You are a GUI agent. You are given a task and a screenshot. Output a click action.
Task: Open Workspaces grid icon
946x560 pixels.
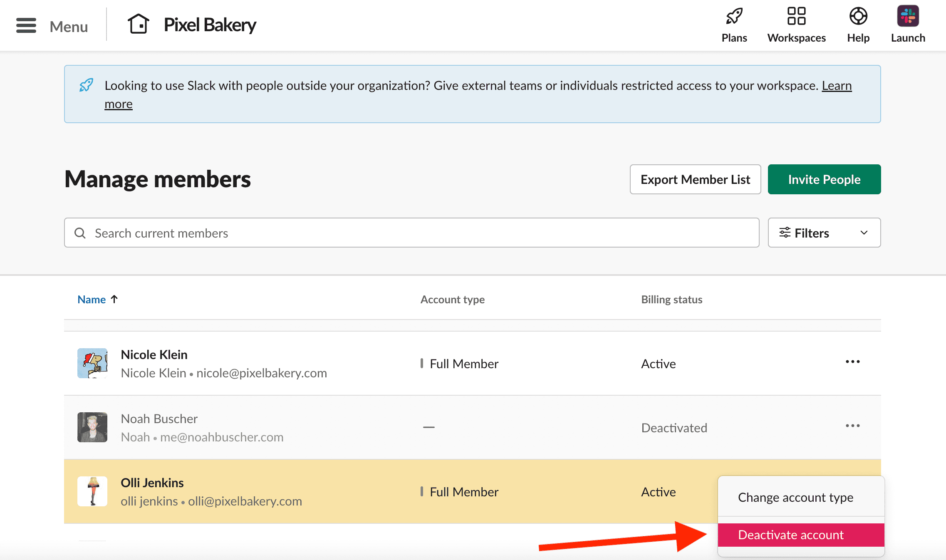(x=796, y=16)
